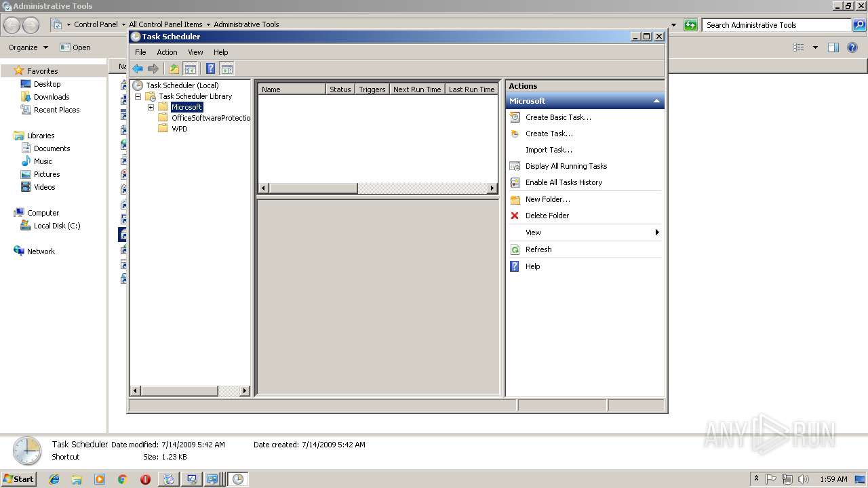Open the Organize dropdown in Explorer
This screenshot has height=488, width=868.
(x=28, y=47)
